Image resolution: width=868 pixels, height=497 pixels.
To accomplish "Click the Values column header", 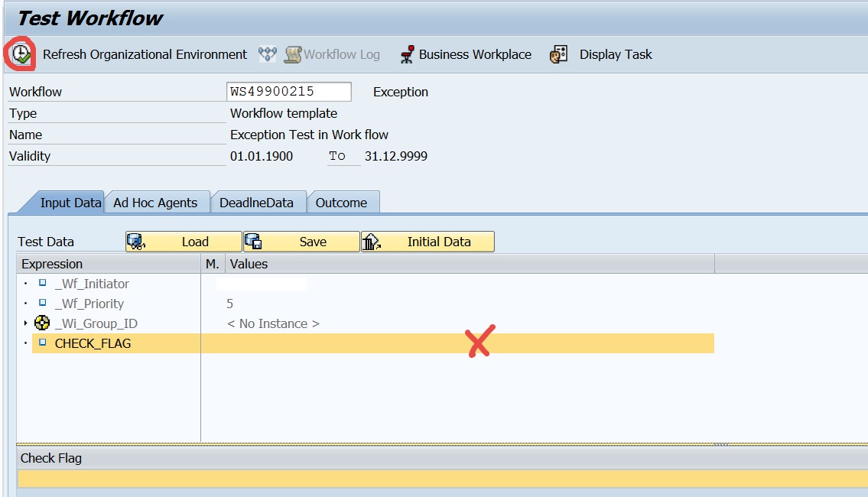I will coord(470,264).
